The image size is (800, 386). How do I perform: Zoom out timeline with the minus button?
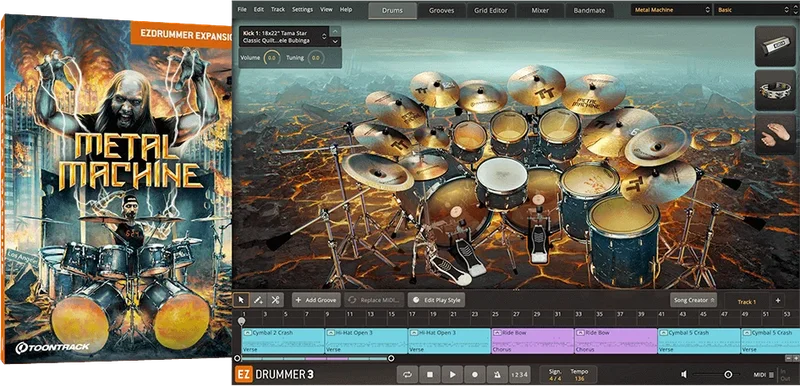[x=789, y=358]
